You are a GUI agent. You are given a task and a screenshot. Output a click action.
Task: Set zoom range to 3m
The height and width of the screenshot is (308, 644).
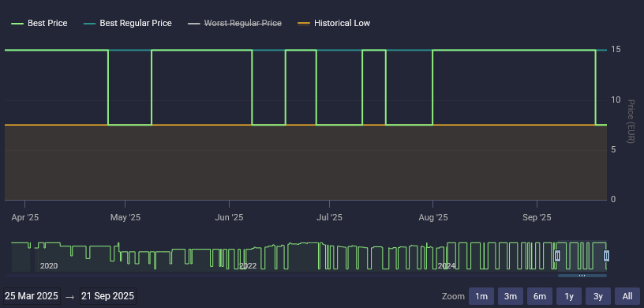[510, 296]
